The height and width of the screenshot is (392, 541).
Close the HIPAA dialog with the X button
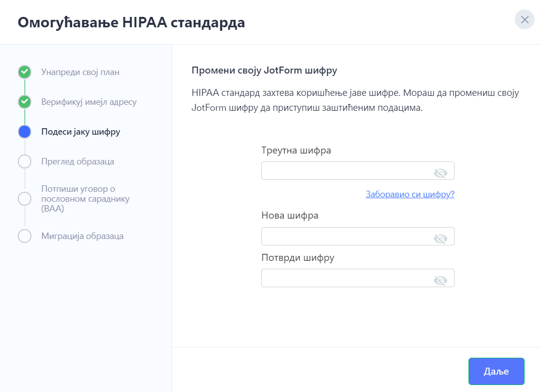[x=525, y=20]
